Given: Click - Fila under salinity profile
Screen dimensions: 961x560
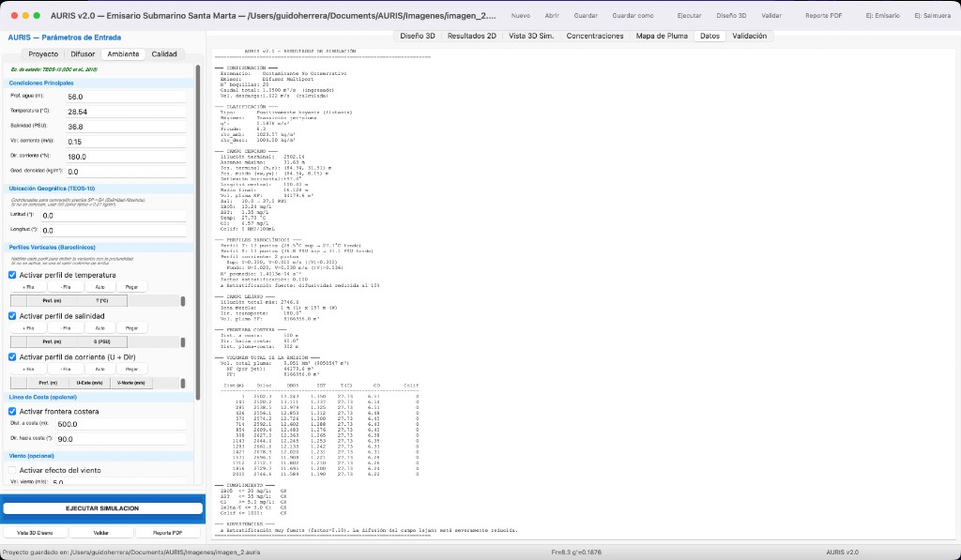Looking at the screenshot, I should click(65, 327).
